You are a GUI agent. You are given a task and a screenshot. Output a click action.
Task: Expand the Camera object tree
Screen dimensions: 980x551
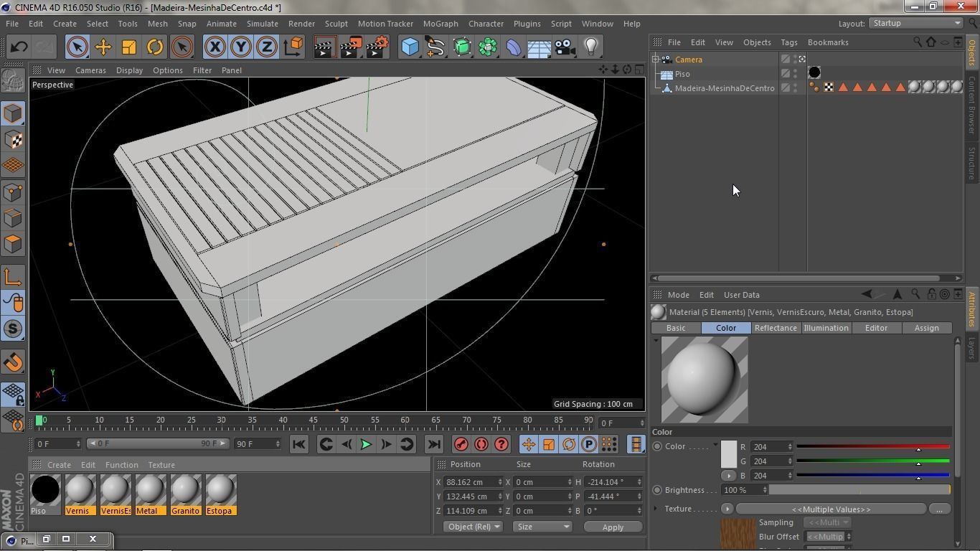coord(655,60)
